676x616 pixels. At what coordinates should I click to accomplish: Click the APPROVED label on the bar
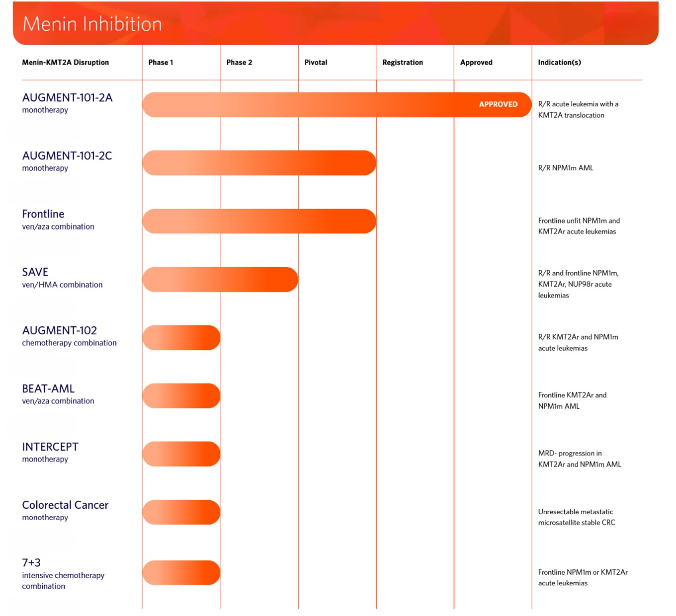point(498,104)
